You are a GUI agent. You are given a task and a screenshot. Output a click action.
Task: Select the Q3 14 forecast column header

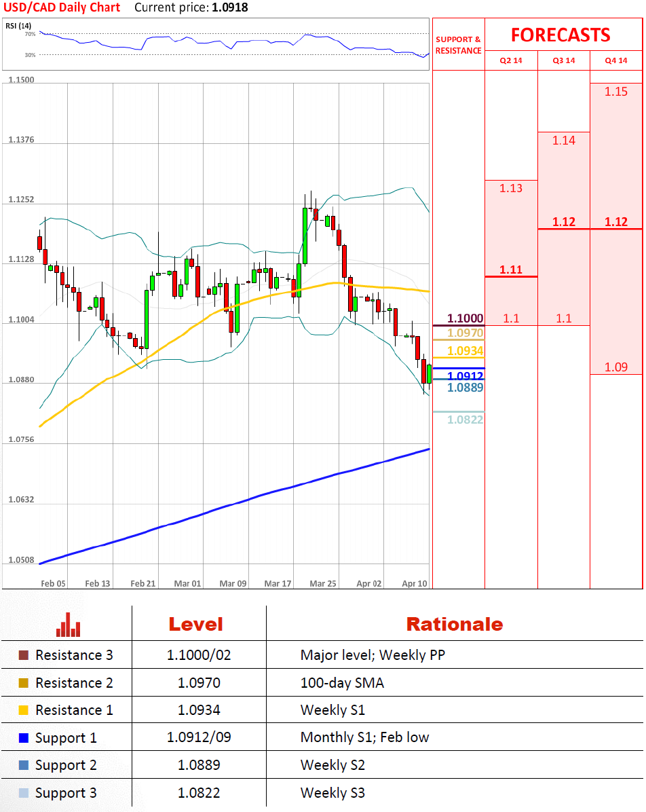point(563,60)
